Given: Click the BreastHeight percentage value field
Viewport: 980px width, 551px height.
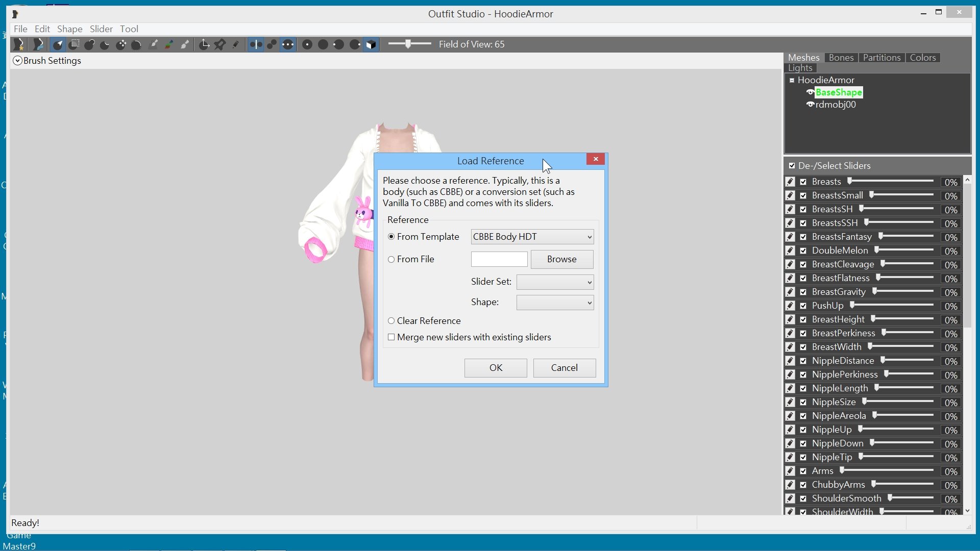Looking at the screenshot, I should tap(950, 320).
